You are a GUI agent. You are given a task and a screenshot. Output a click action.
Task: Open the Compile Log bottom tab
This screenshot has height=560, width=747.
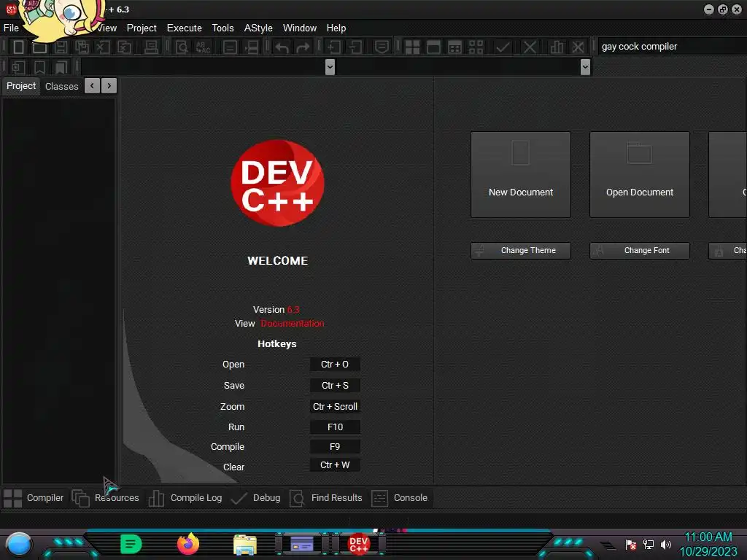click(185, 498)
